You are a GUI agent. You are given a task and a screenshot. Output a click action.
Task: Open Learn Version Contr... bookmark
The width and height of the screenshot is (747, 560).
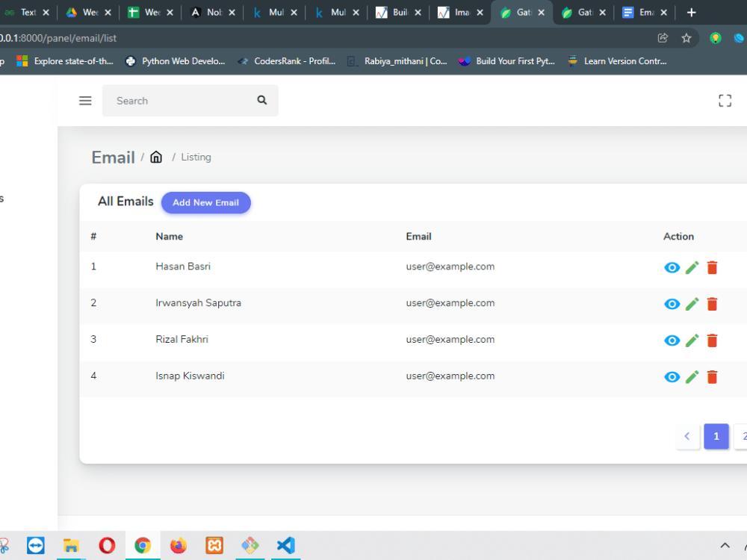(x=617, y=61)
